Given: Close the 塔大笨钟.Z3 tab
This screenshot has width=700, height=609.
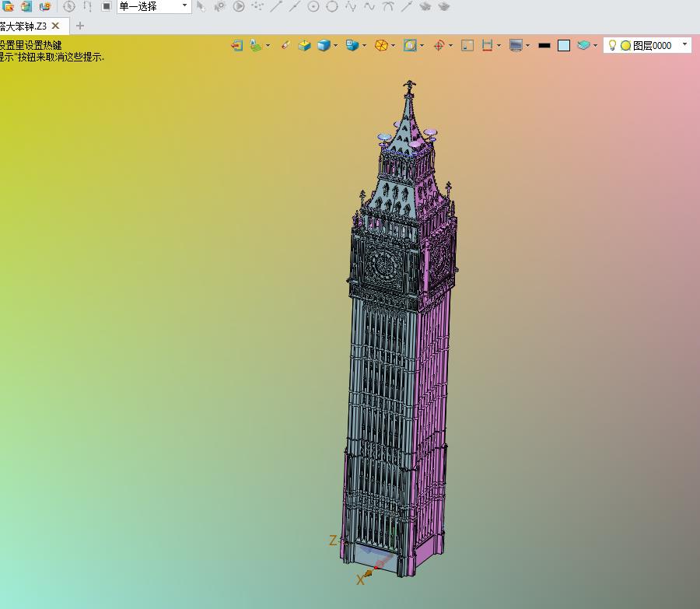Looking at the screenshot, I should [55, 26].
